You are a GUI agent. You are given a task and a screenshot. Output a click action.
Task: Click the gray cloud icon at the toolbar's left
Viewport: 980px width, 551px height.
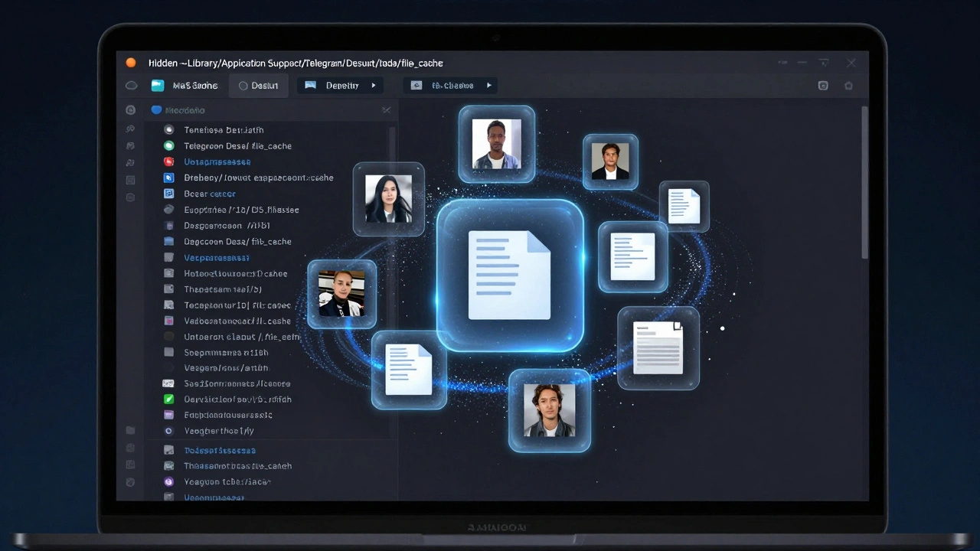(131, 85)
